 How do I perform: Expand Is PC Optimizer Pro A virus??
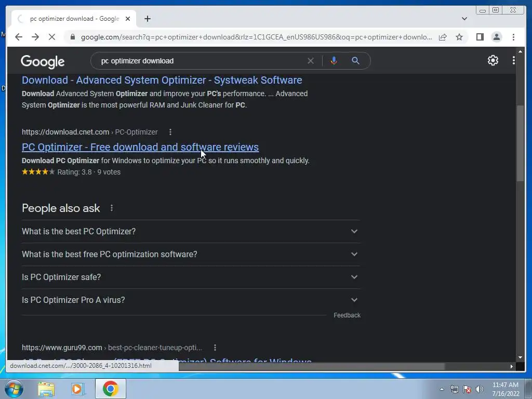coord(191,300)
